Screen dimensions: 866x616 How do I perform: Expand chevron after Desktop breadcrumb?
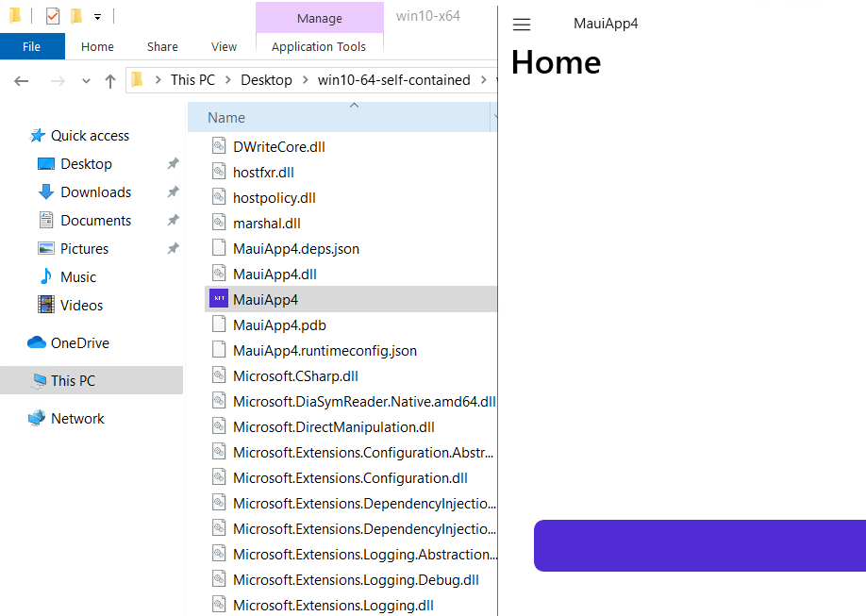click(305, 80)
